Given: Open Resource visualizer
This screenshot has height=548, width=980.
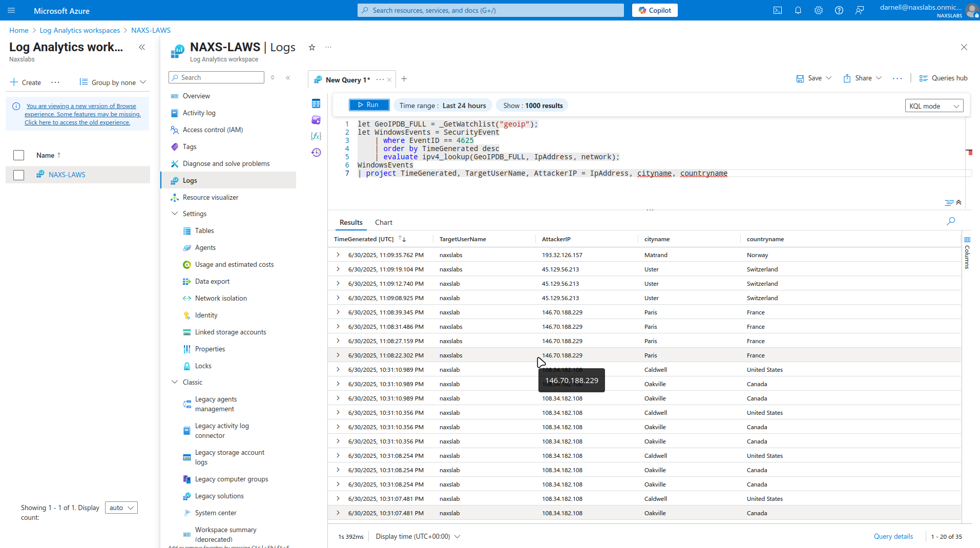Looking at the screenshot, I should pos(210,197).
